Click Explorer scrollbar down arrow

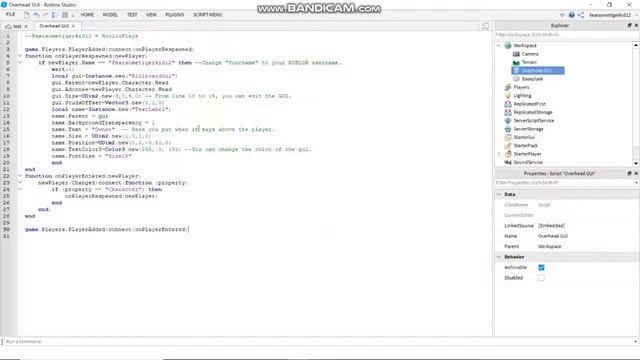[x=636, y=163]
